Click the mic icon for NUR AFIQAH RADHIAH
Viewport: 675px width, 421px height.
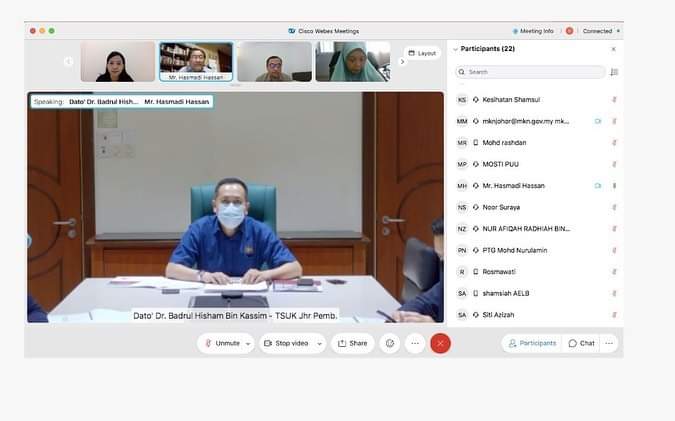614,229
